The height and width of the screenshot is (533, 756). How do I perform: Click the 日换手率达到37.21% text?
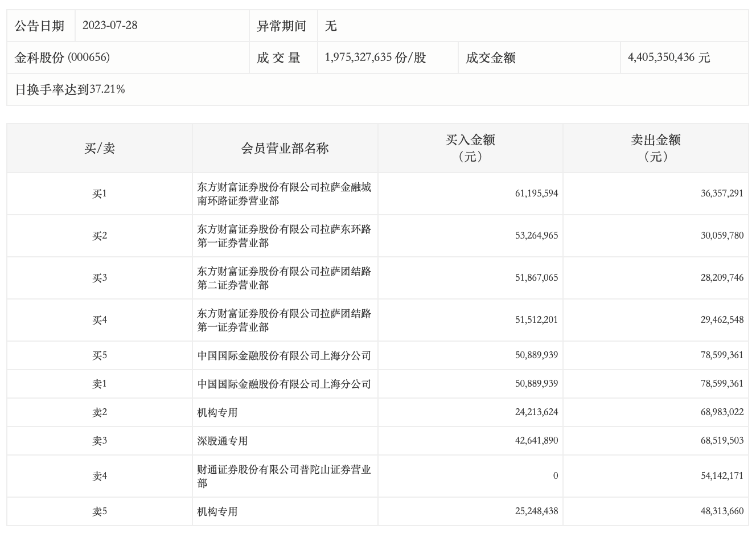click(x=69, y=89)
